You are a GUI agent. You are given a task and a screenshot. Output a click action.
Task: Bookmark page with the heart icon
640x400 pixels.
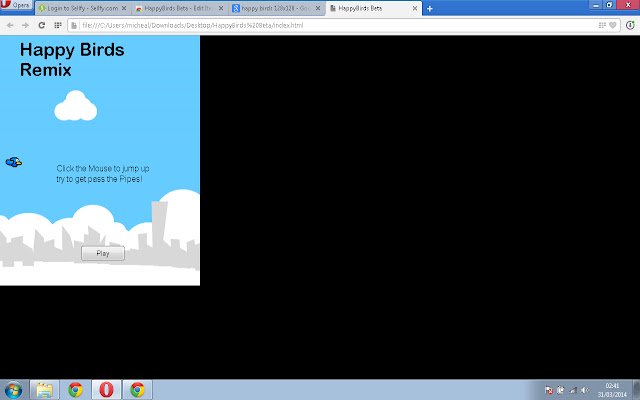pos(613,25)
